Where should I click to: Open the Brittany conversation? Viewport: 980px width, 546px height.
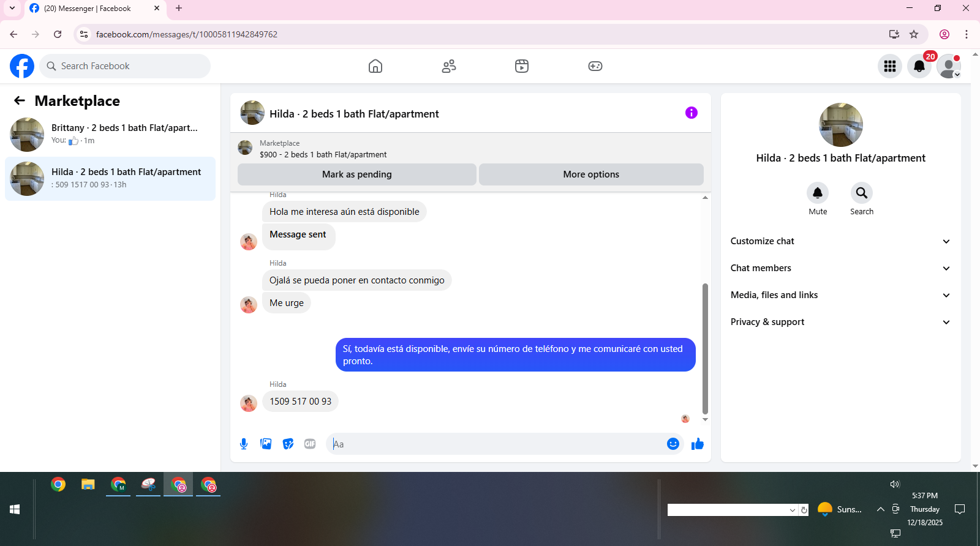[x=110, y=135]
